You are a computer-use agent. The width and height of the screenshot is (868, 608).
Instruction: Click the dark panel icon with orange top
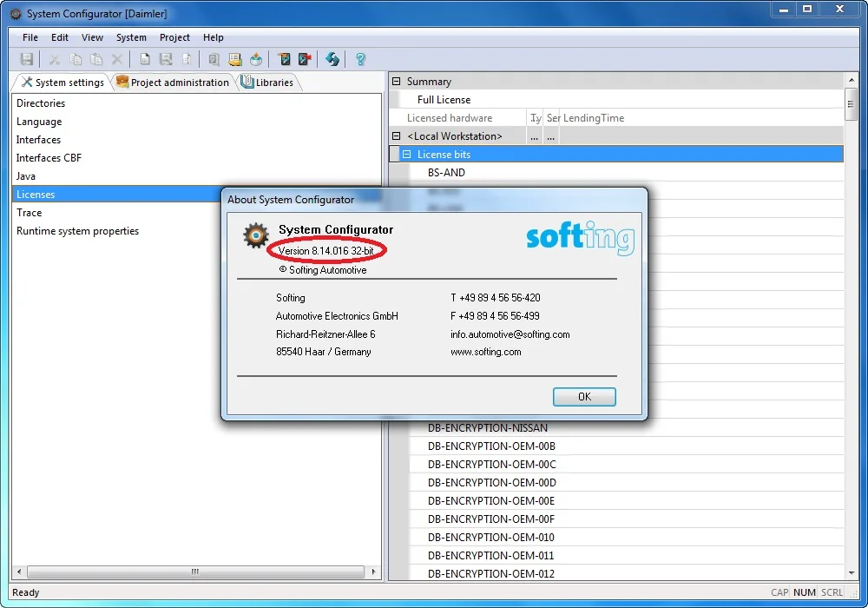[x=284, y=59]
